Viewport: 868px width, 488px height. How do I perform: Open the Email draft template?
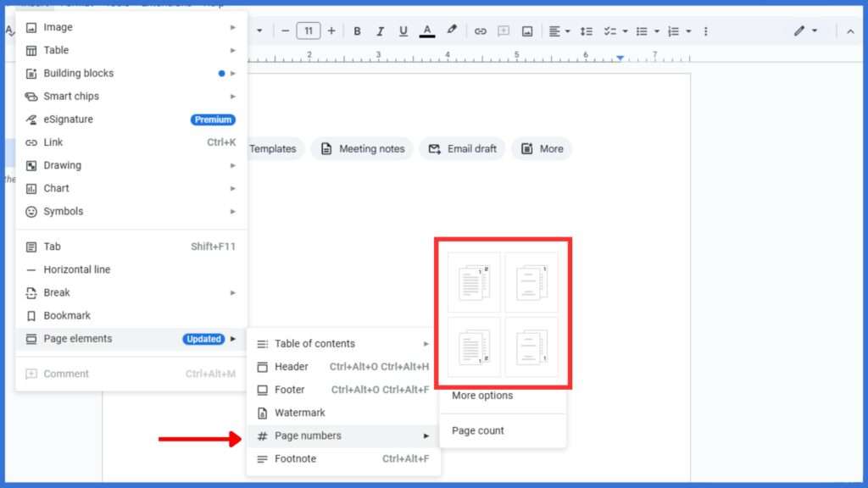click(x=462, y=148)
